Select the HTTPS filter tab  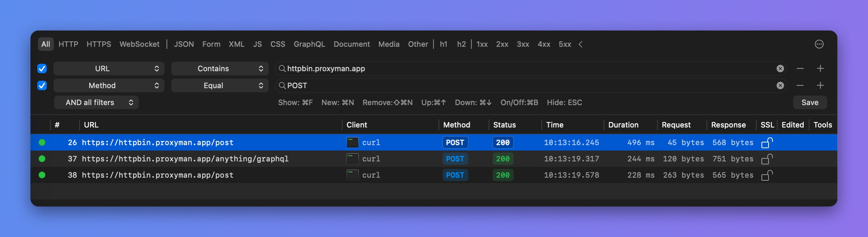coord(99,44)
